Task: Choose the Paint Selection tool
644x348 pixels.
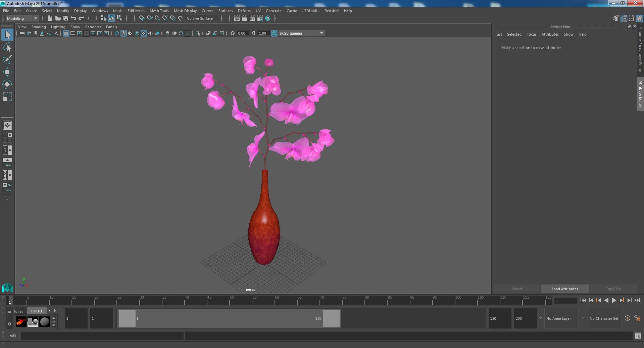Action: (7, 59)
